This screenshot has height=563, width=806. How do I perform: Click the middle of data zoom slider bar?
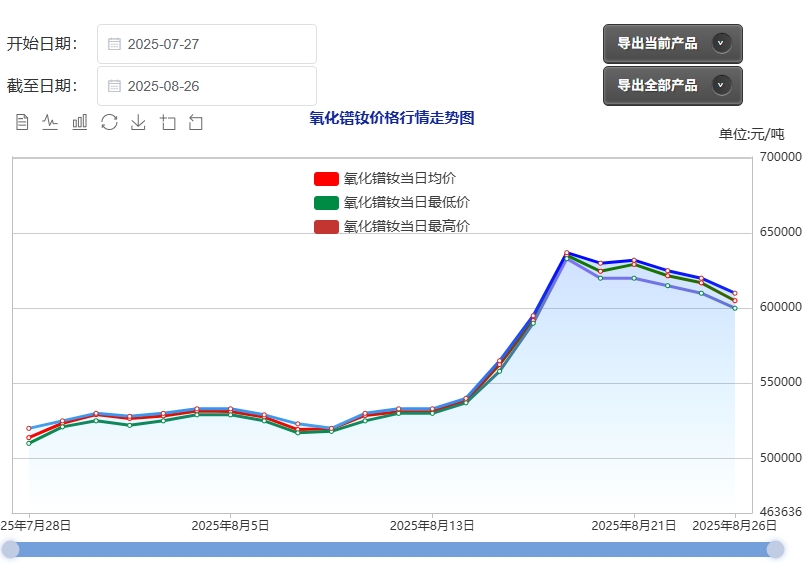pos(393,549)
